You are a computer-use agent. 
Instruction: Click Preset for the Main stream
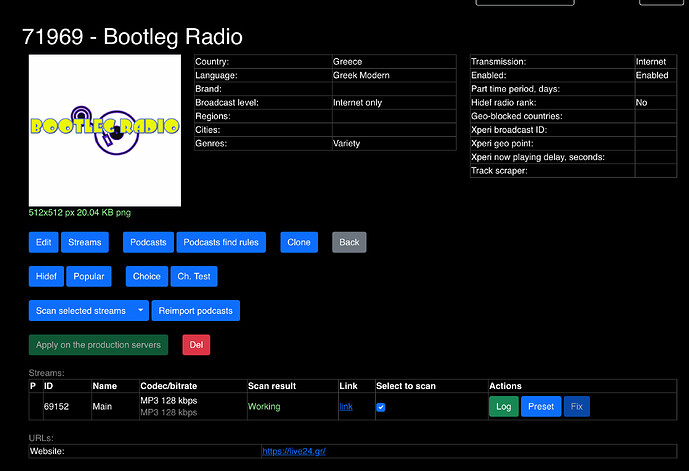click(540, 407)
